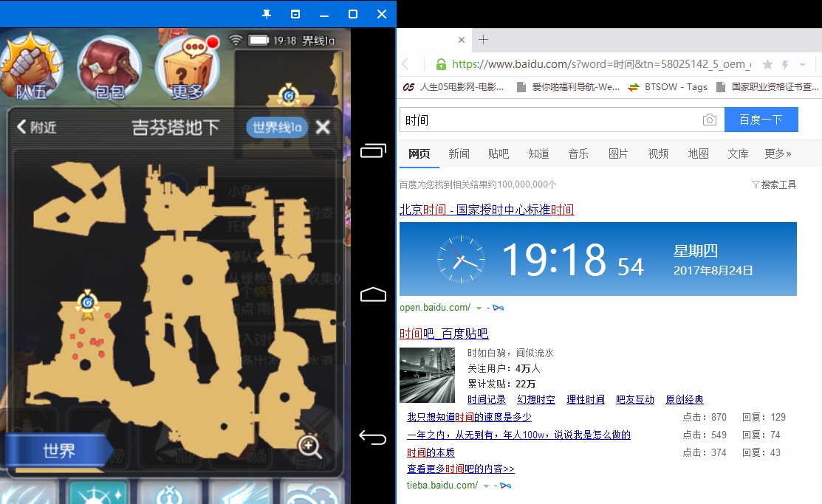Switch to the 知道 tab
The image size is (822, 504).
coord(538,153)
